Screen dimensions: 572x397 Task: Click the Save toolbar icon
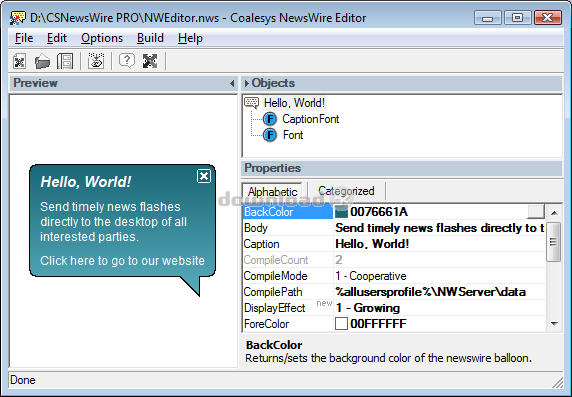(65, 61)
